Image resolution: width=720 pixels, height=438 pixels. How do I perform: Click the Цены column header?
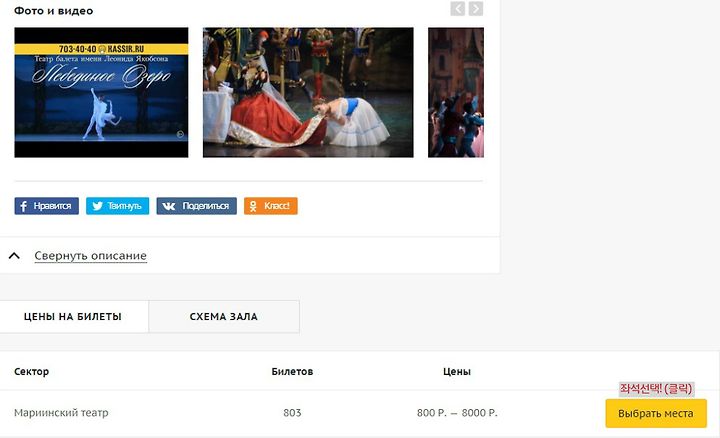tap(457, 371)
